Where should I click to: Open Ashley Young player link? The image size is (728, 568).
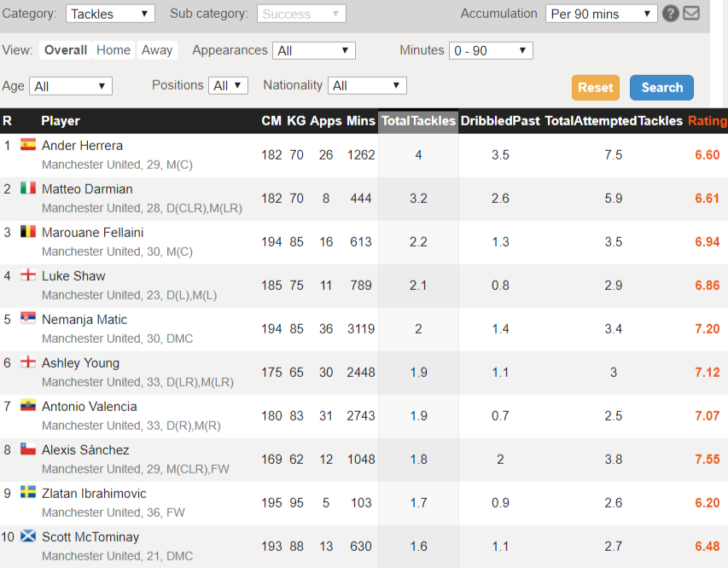pyautogui.click(x=80, y=363)
